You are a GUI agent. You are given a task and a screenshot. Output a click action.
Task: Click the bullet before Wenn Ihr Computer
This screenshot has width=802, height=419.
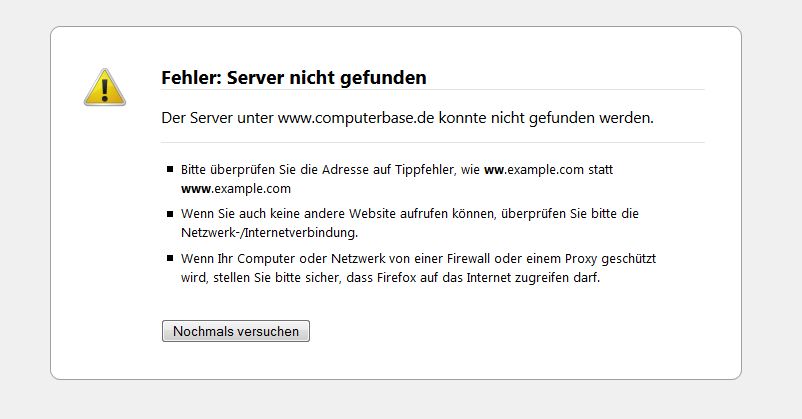point(171,258)
